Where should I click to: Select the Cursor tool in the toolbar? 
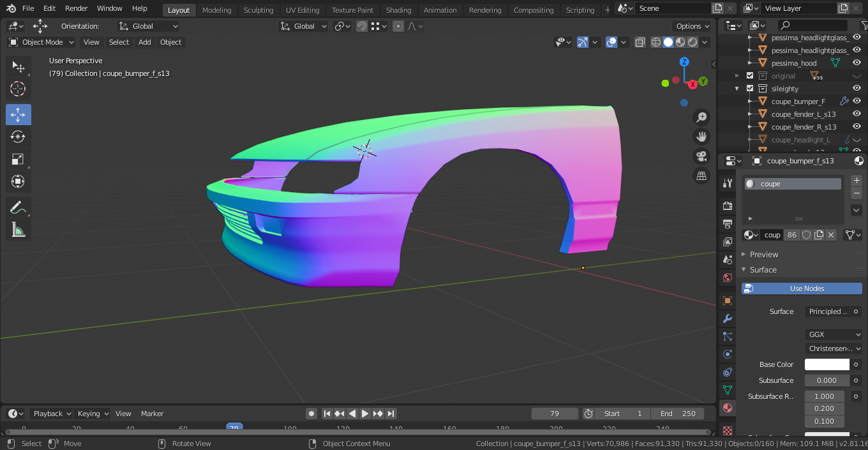pyautogui.click(x=18, y=89)
